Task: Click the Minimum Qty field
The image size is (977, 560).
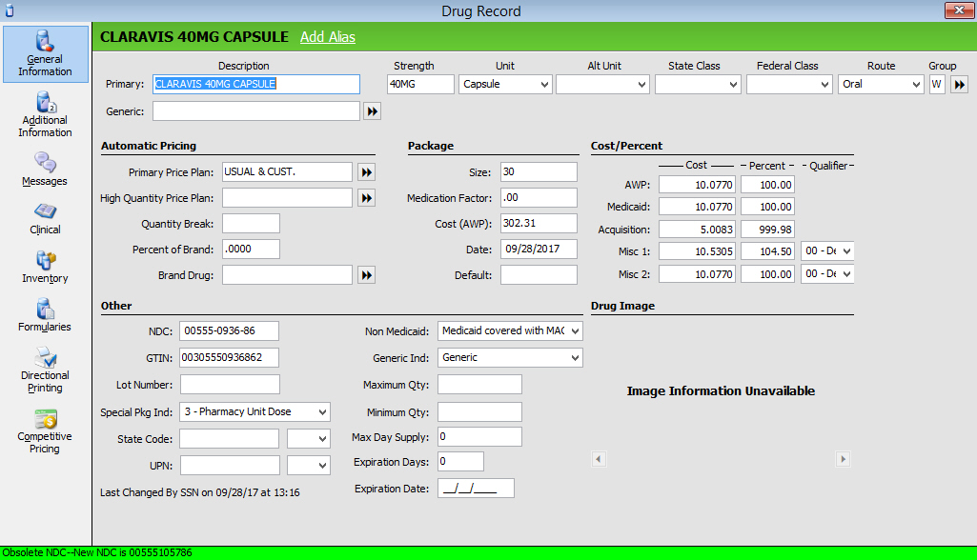Action: pyautogui.click(x=479, y=411)
